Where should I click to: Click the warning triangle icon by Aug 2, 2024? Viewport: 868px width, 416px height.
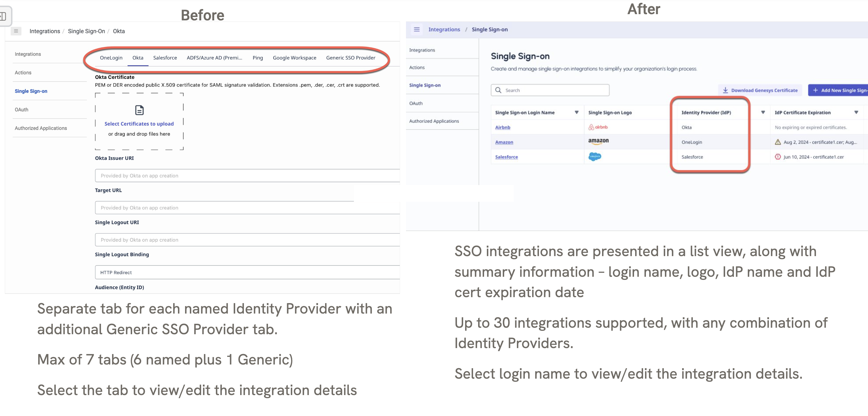click(x=778, y=142)
